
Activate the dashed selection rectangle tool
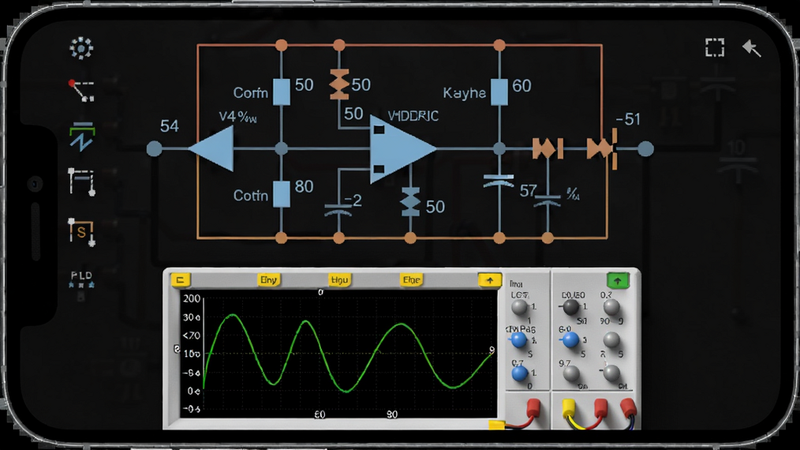coord(715,47)
